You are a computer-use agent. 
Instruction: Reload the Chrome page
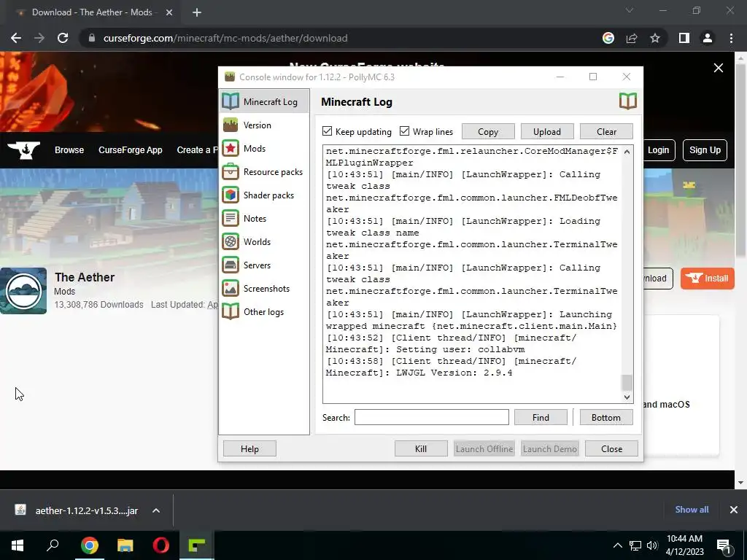(63, 38)
